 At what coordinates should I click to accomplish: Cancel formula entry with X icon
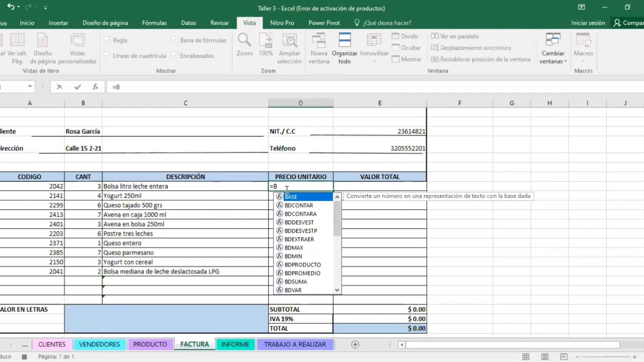click(59, 87)
